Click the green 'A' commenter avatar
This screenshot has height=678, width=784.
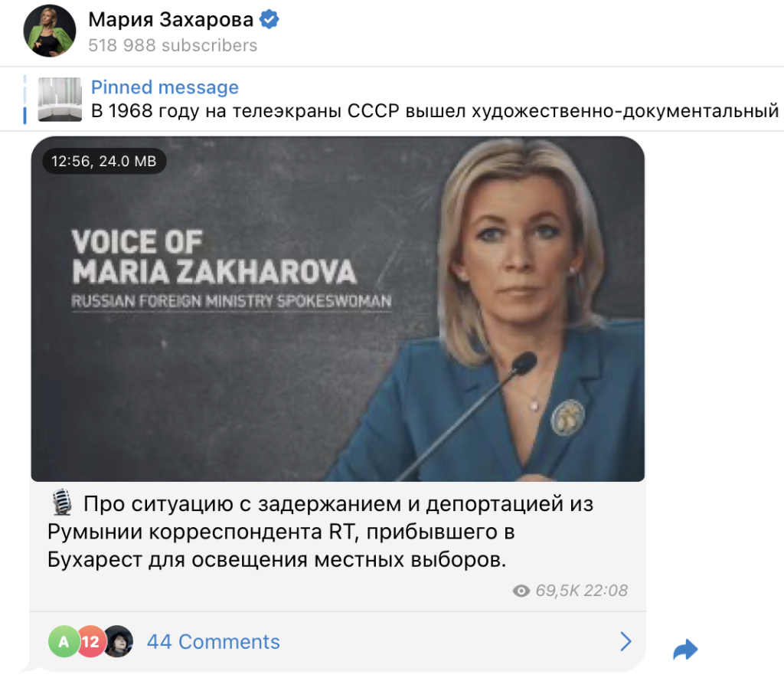(x=64, y=641)
